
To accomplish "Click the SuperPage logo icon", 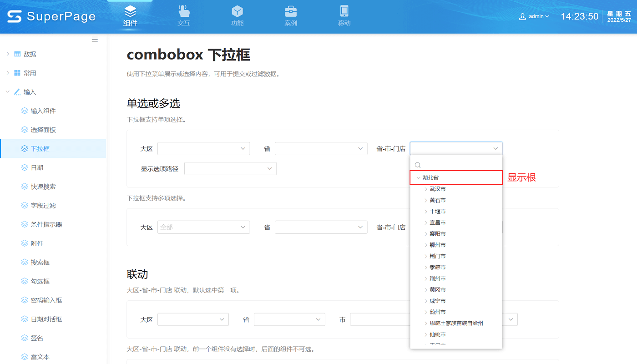I will tap(14, 16).
